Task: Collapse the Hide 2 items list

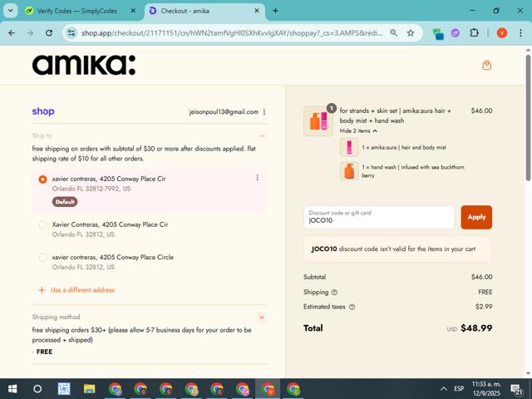Action: 358,131
